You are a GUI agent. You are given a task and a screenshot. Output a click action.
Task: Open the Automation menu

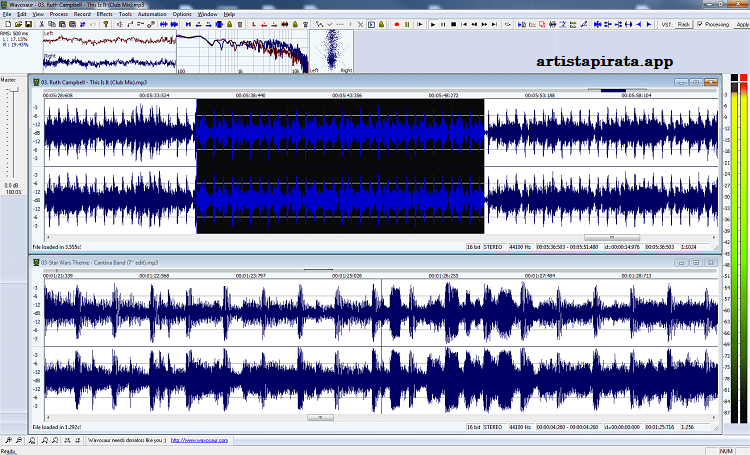[x=152, y=14]
